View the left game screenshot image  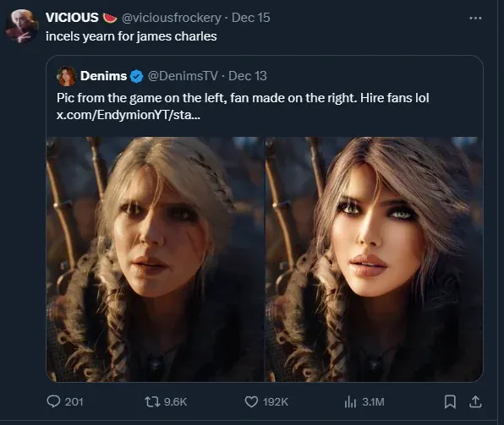(x=155, y=259)
